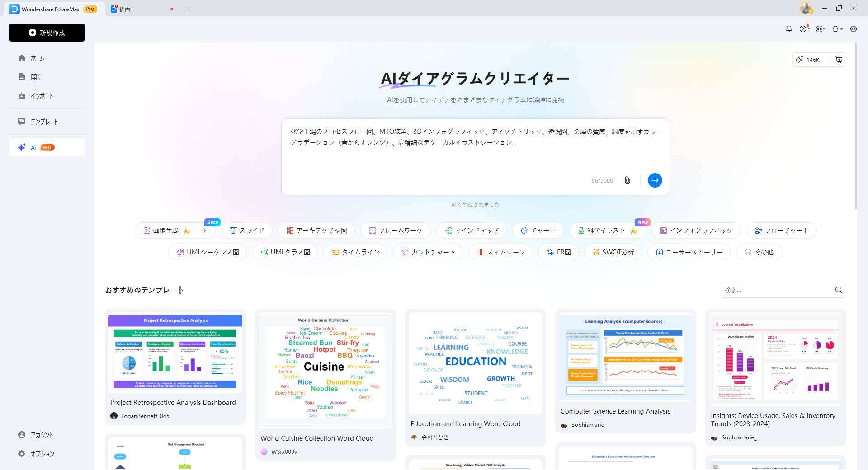Open オプション at the sidebar bottom
The image size is (868, 470).
point(42,454)
